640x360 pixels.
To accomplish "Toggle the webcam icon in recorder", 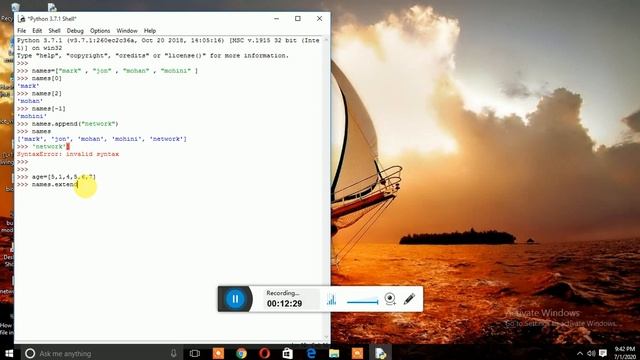I will 390,299.
